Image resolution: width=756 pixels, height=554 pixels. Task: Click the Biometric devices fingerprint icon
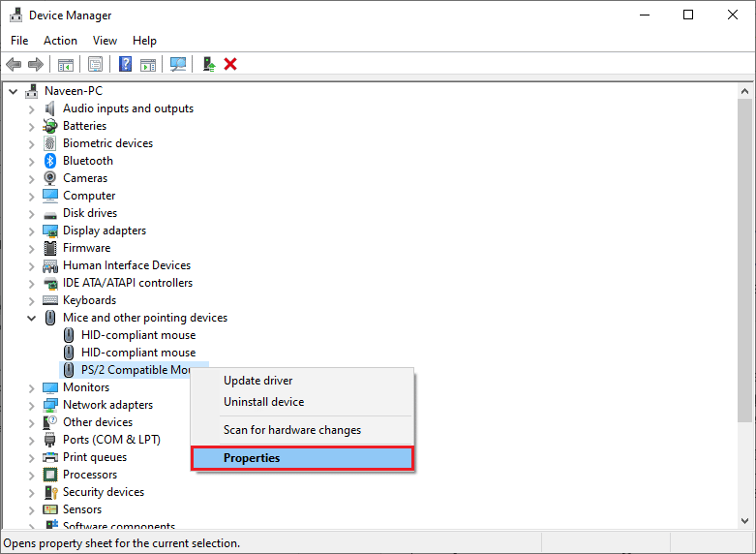click(x=50, y=143)
